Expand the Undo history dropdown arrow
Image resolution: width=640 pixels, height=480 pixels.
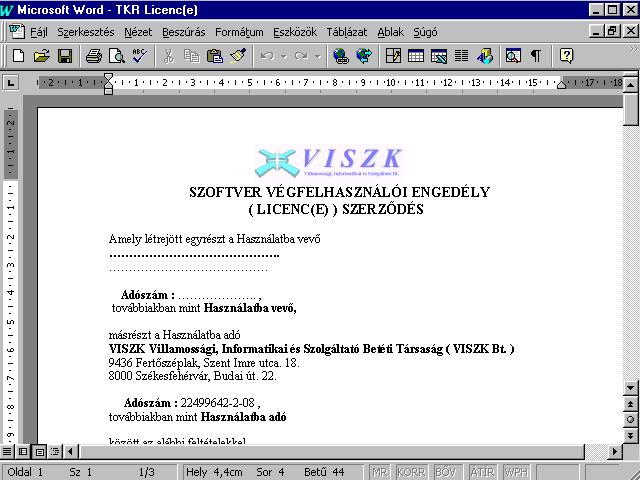tap(284, 56)
